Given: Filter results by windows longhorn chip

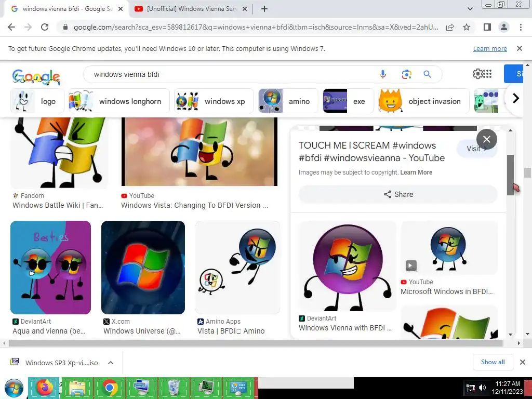Looking at the screenshot, I should tap(119, 101).
